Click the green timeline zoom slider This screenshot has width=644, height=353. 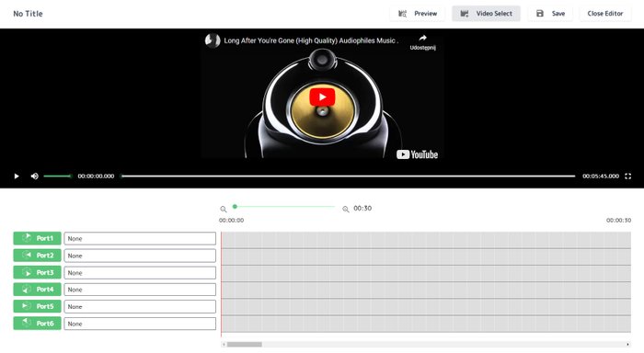tap(284, 207)
